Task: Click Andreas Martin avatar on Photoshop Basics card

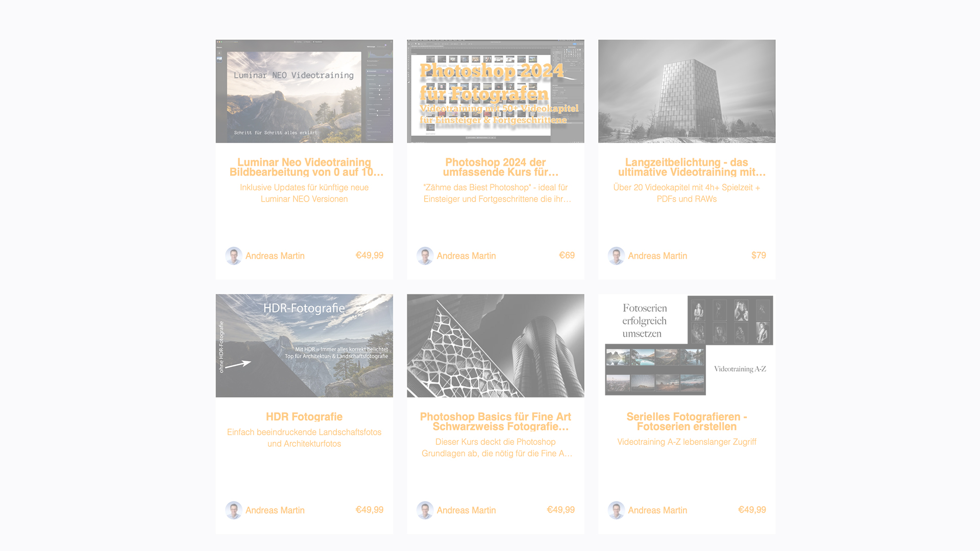Action: [x=425, y=510]
